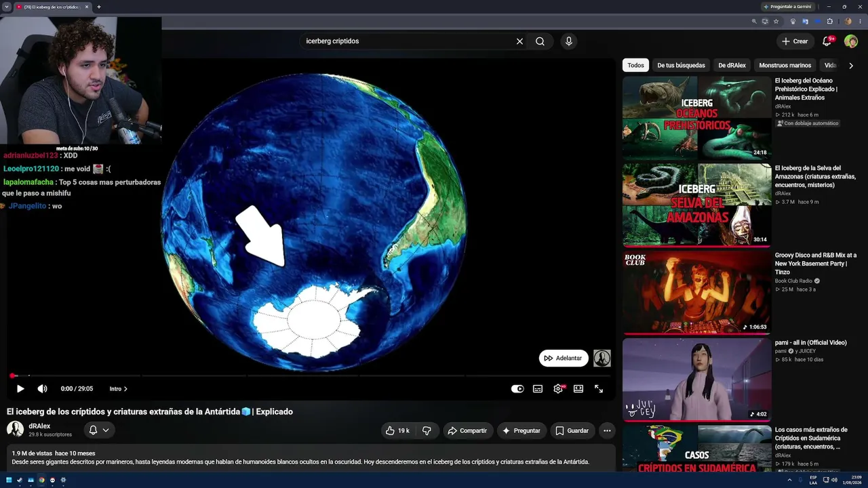Open the YouTube account avatar menu

coord(851,41)
